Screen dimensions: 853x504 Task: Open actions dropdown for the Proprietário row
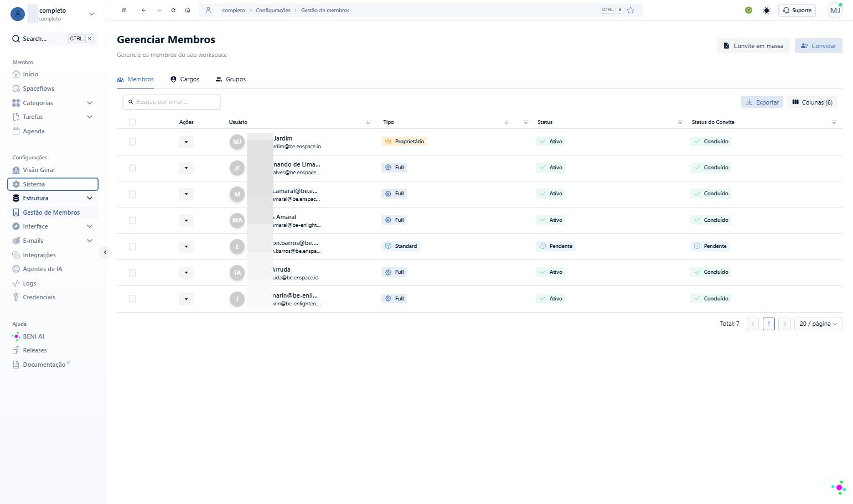186,142
